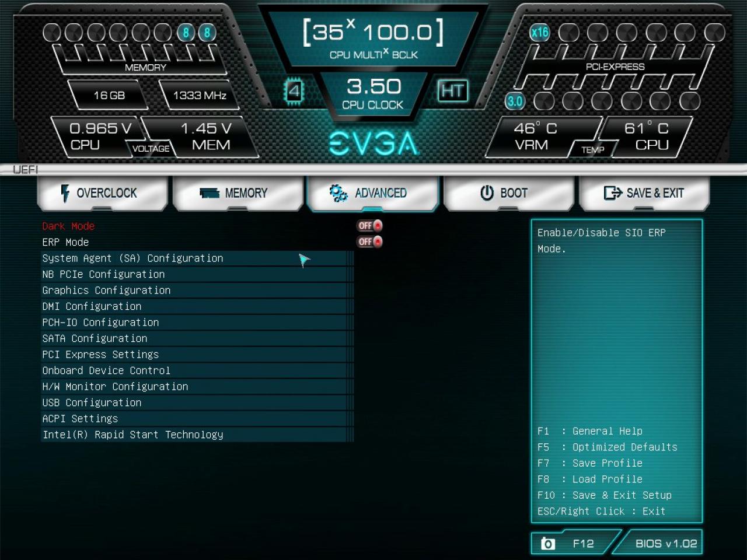Viewport: 747px width, 560px height.
Task: Click 'ESC/Right Click : Exit' hint
Action: pyautogui.click(x=601, y=512)
